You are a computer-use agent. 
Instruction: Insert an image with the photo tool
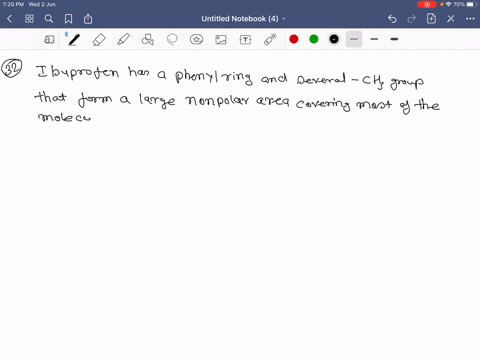(x=221, y=40)
